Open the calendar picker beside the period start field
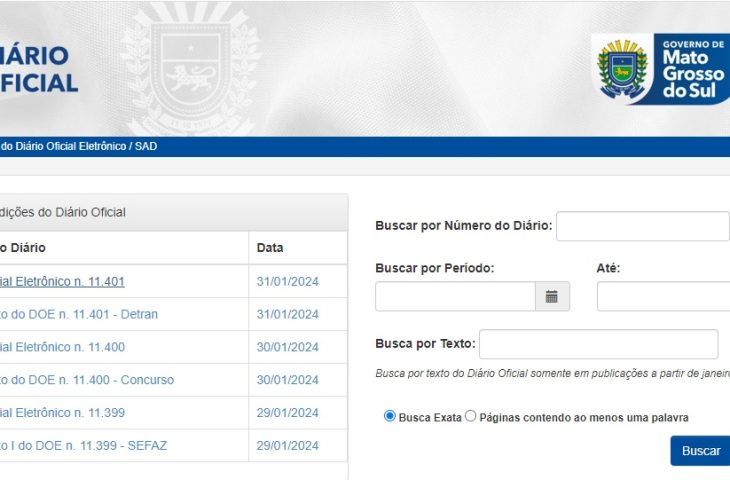The height and width of the screenshot is (480, 730). click(x=552, y=297)
